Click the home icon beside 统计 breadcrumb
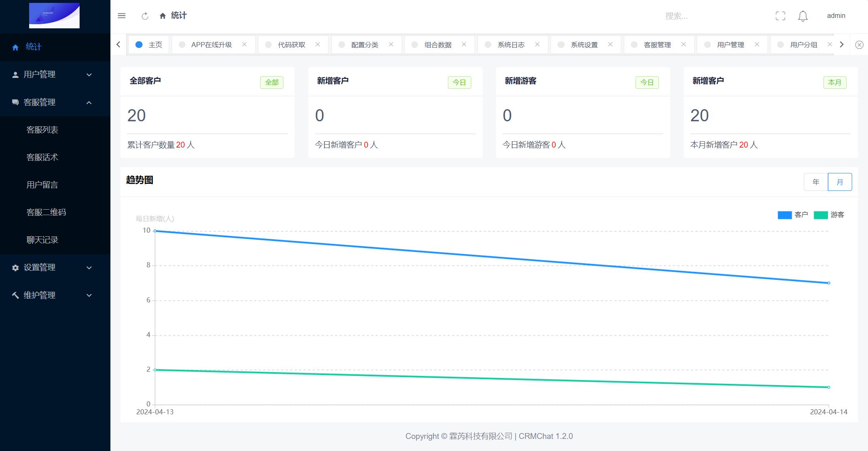Viewport: 868px width, 451px height. (163, 16)
